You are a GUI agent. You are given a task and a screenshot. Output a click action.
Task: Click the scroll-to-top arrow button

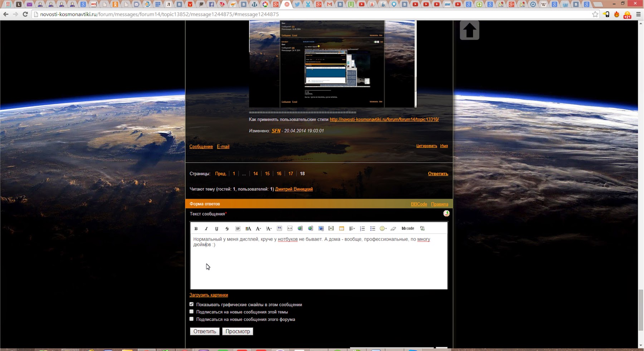469,30
